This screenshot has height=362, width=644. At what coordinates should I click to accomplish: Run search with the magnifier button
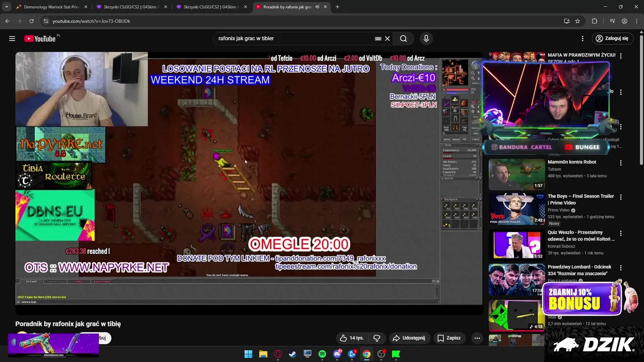404,39
